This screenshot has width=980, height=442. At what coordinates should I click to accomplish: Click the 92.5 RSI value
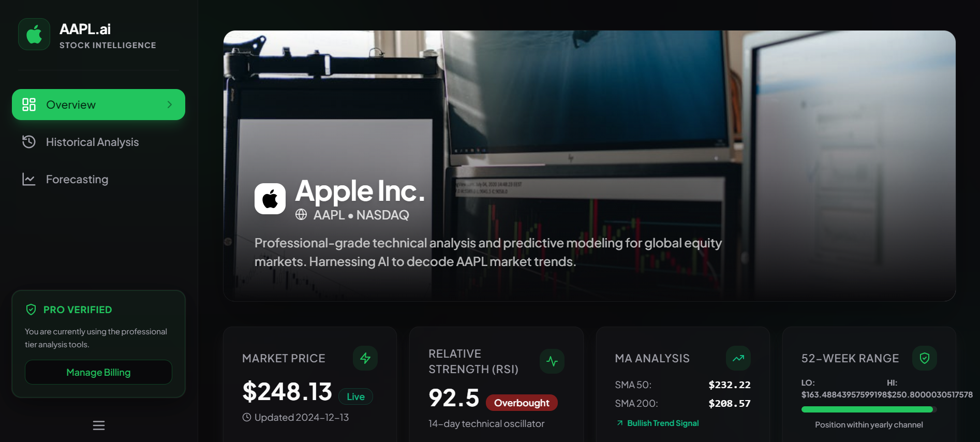point(454,398)
